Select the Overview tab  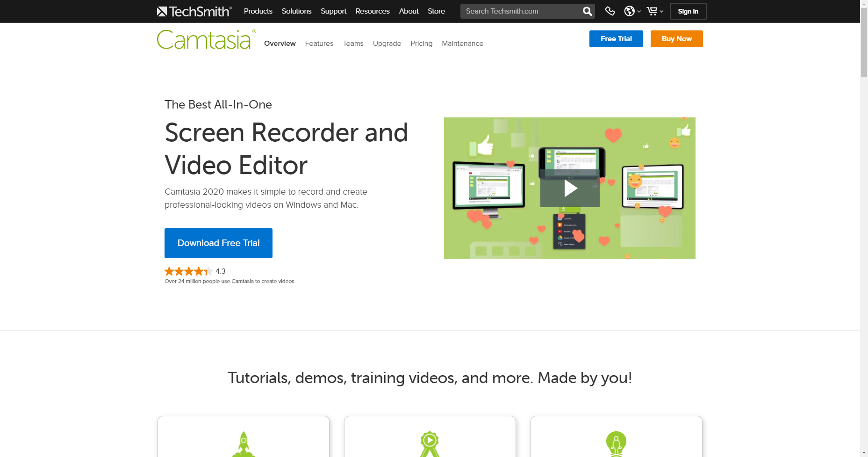[x=280, y=44]
